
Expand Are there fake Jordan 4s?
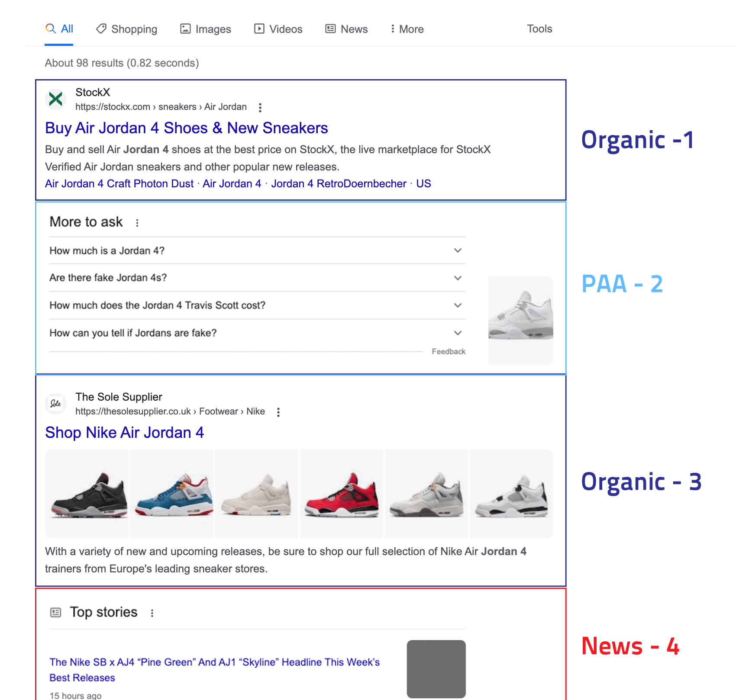pyautogui.click(x=257, y=278)
